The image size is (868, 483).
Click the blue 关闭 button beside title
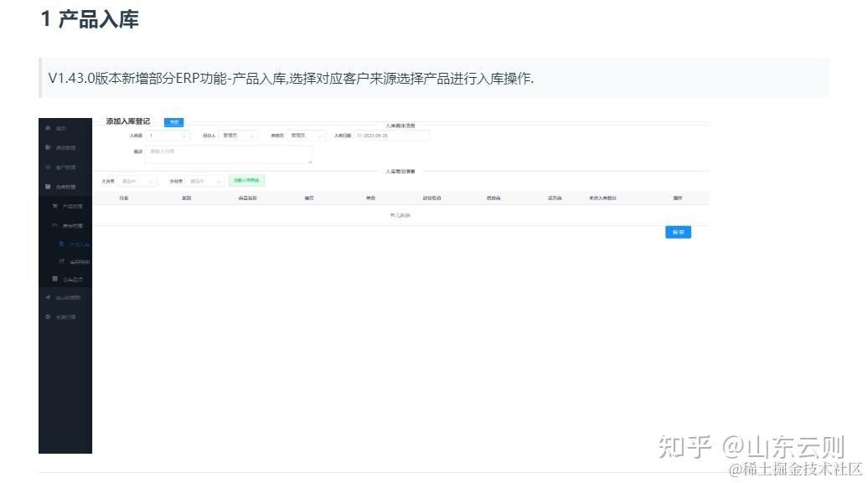tap(174, 122)
